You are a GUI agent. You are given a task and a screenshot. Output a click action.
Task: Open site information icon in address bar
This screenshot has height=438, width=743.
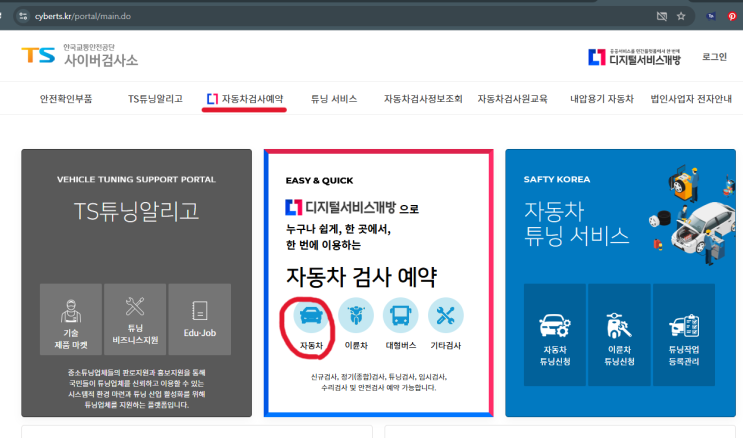tap(23, 16)
